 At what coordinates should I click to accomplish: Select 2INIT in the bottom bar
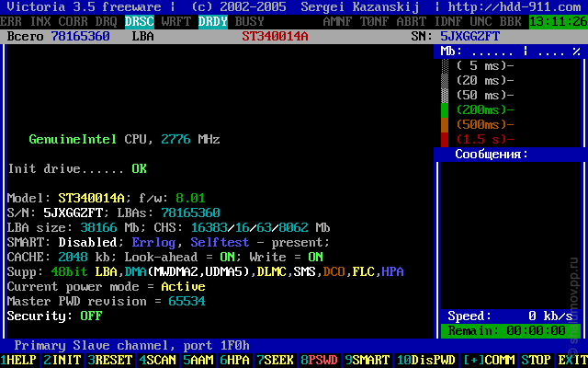point(62,360)
